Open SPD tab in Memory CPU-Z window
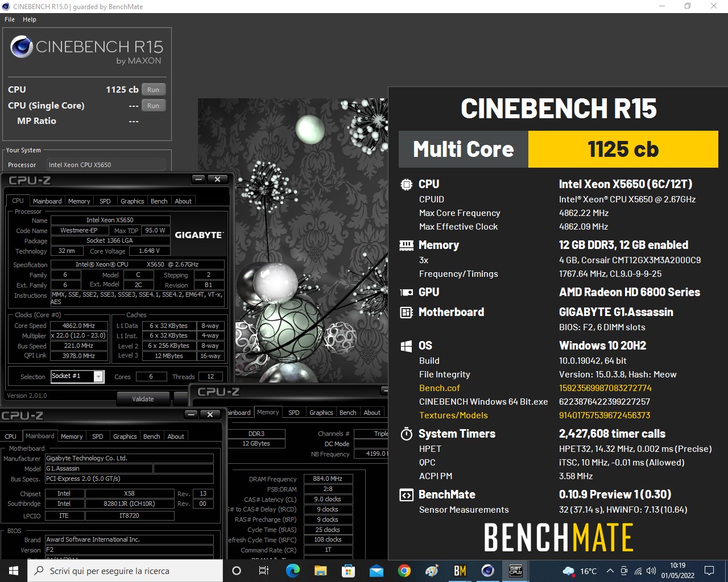 (x=294, y=413)
